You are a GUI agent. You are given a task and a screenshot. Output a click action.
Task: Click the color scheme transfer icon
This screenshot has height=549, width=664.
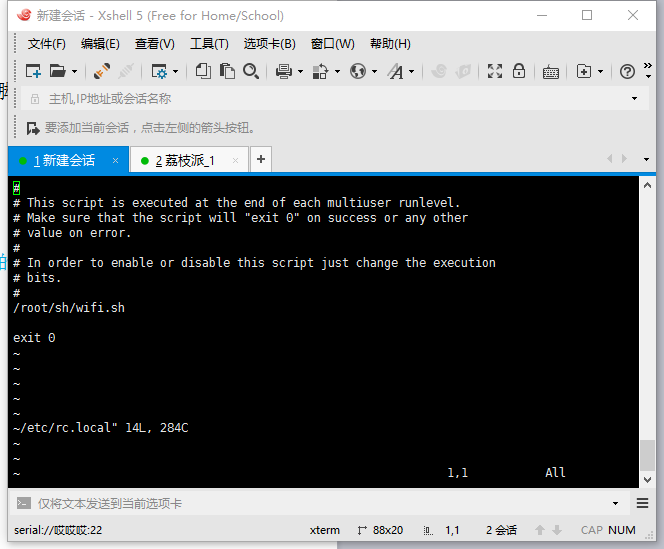321,71
